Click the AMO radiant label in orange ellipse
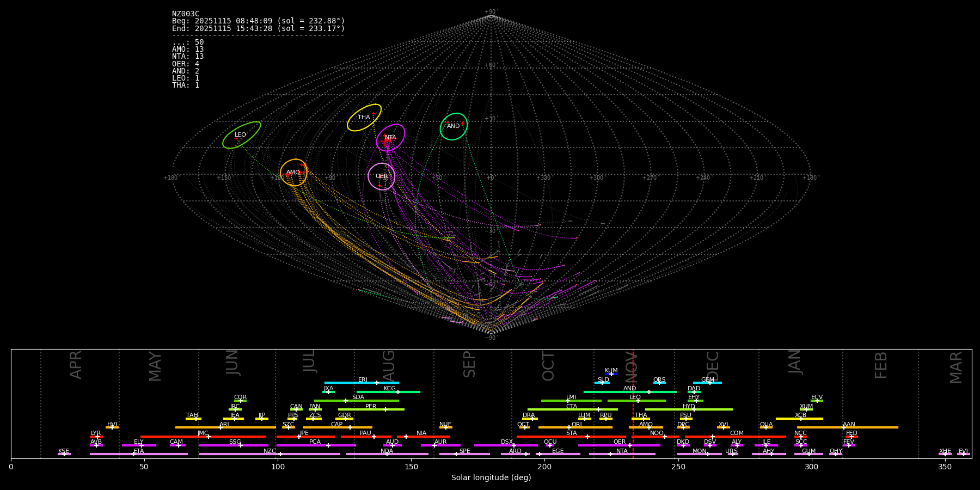This screenshot has width=980, height=490. (x=293, y=173)
